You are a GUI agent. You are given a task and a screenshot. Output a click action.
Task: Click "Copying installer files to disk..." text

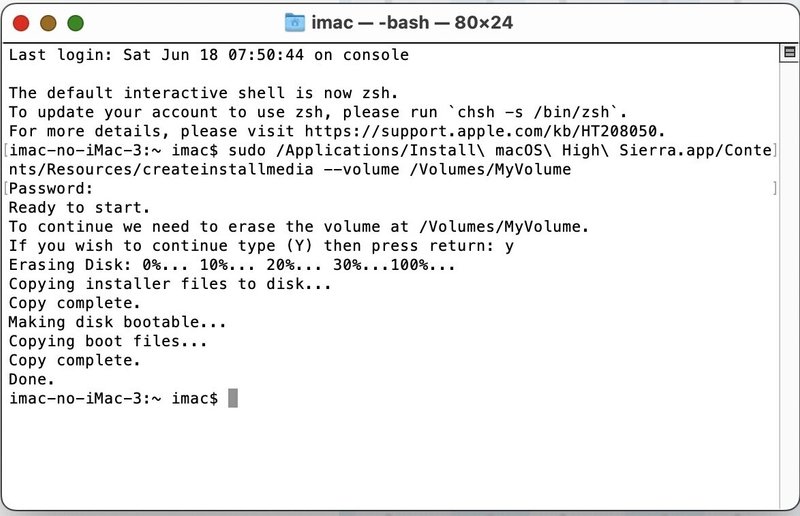(x=169, y=284)
